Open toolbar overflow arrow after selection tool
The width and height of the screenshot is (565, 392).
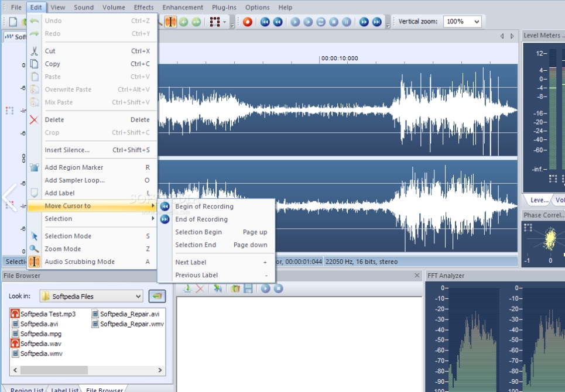point(232,25)
